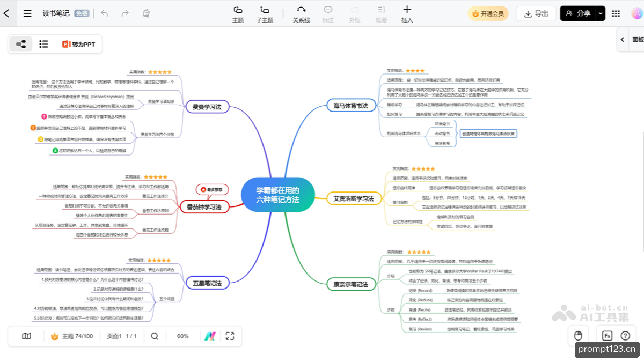The width and height of the screenshot is (644, 362).
Task: Click the 开通会员 membership button
Action: pos(488,13)
